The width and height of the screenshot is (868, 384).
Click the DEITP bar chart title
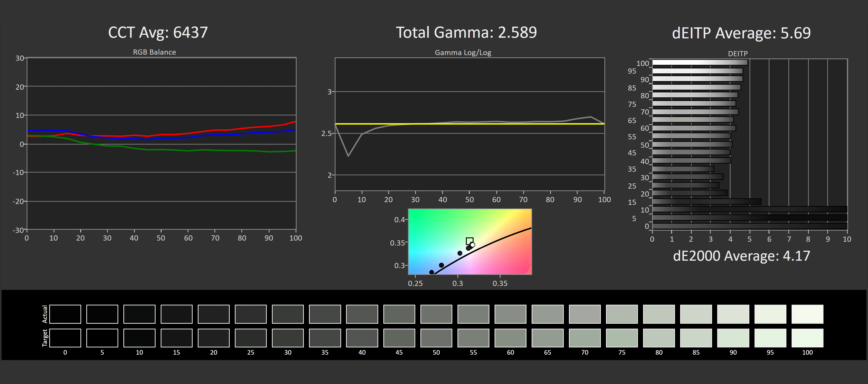738,54
